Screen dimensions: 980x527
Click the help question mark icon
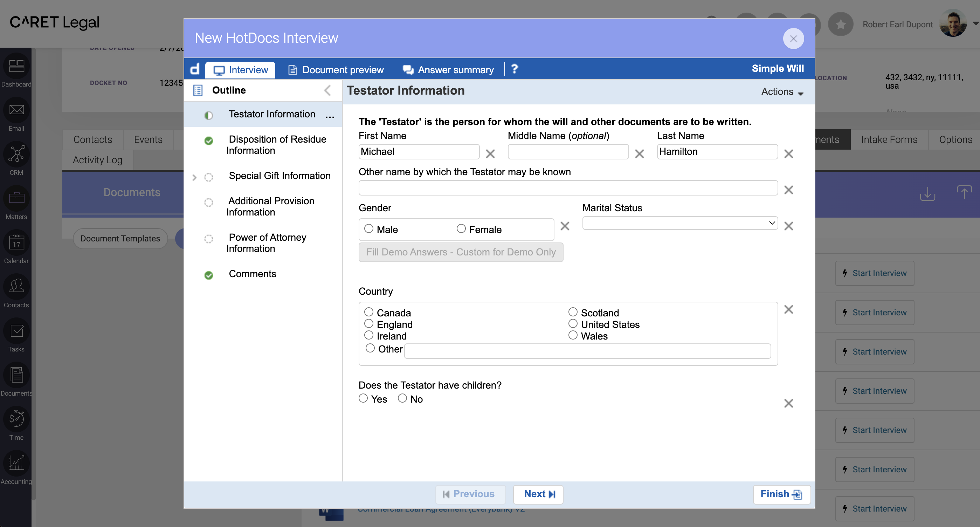point(515,69)
